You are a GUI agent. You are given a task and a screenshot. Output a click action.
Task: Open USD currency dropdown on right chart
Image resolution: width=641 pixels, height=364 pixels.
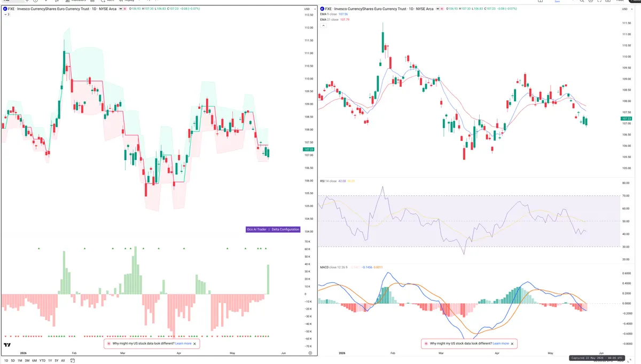[627, 9]
